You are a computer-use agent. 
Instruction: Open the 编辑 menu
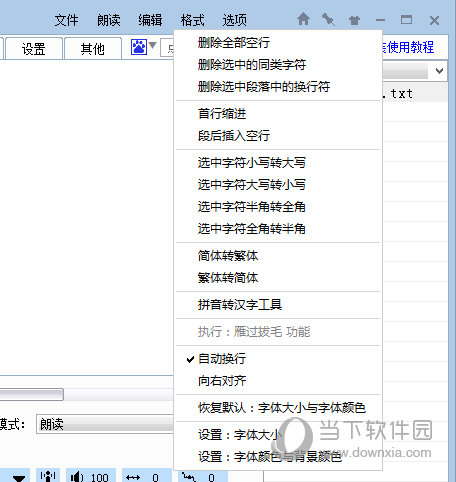click(150, 20)
